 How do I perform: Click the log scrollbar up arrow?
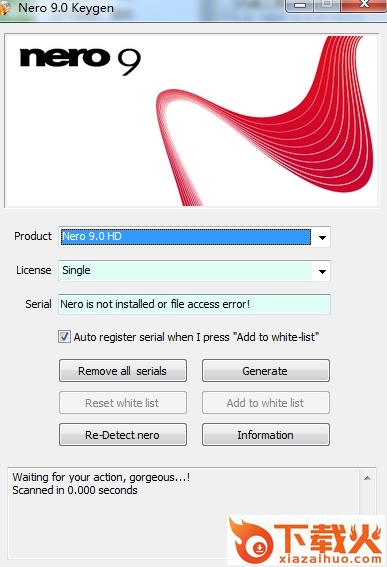click(x=367, y=478)
